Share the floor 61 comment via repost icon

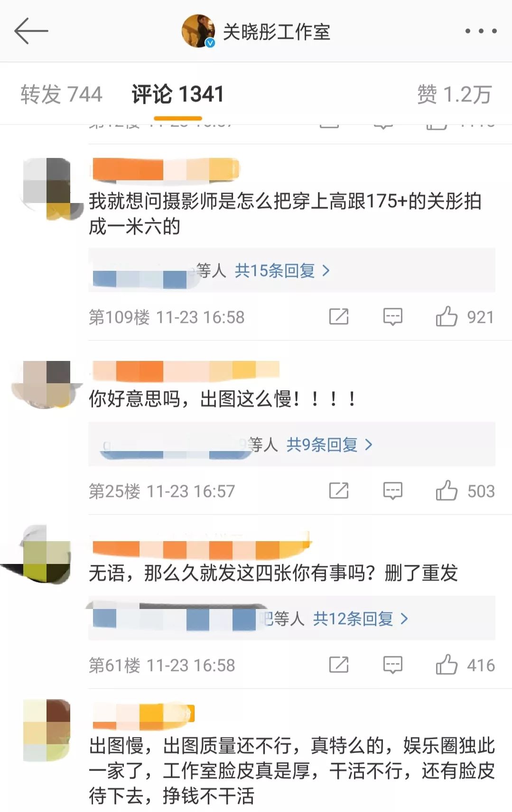point(339,664)
